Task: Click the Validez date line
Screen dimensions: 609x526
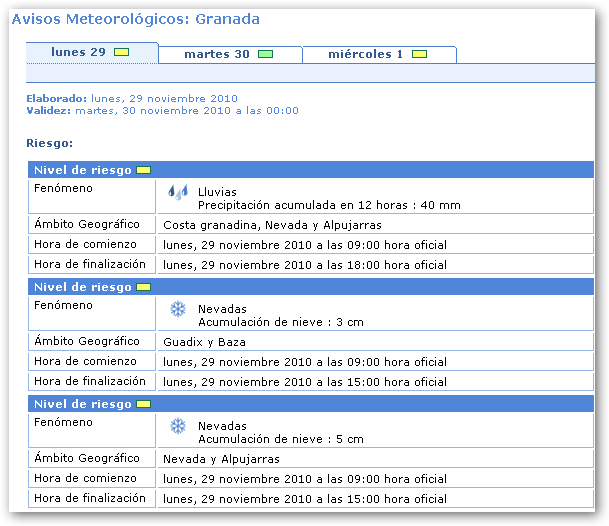Action: tap(162, 111)
